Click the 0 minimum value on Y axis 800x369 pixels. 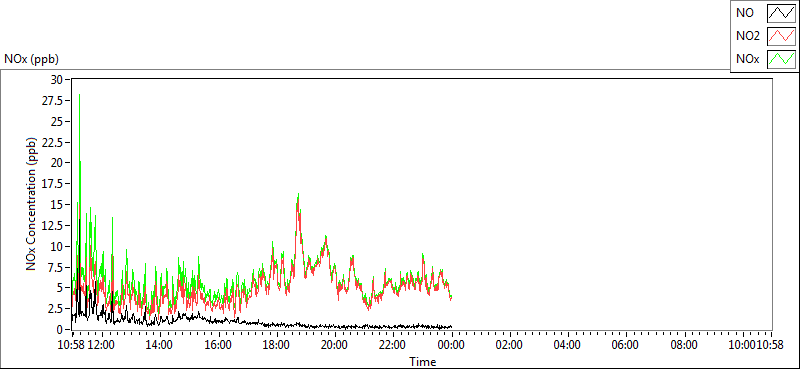pos(59,329)
